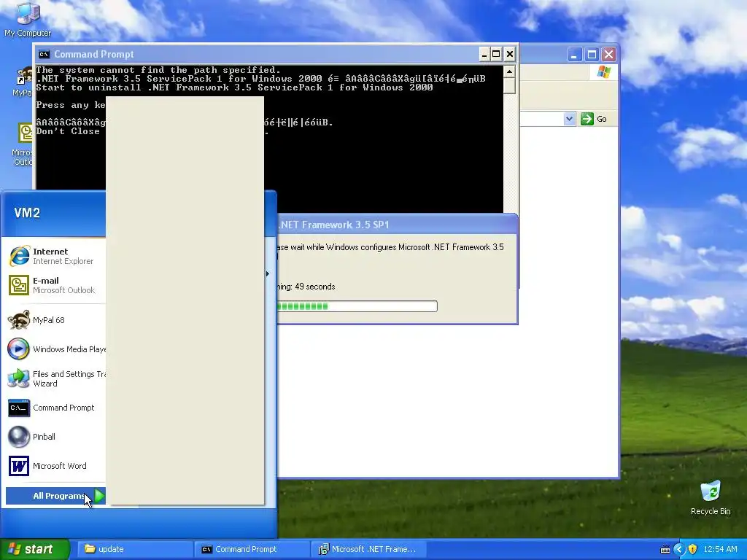Launch Internet Explorer from the Start menu

tap(56, 256)
